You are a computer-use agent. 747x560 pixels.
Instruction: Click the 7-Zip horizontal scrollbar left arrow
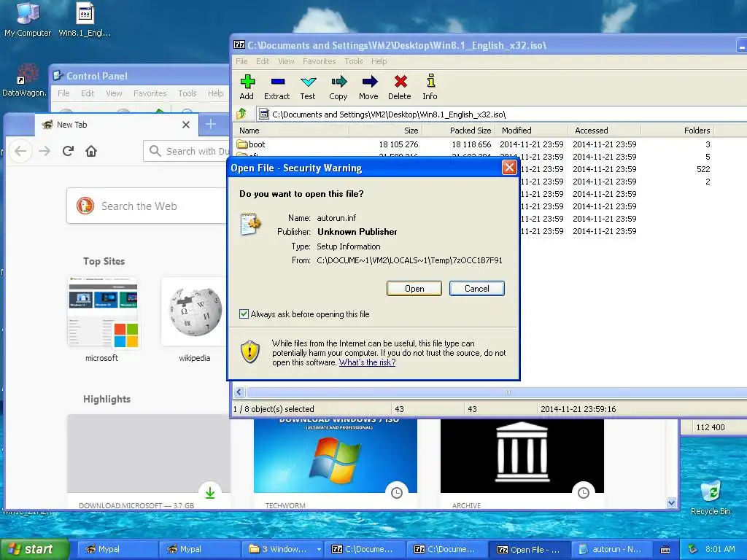pyautogui.click(x=239, y=392)
